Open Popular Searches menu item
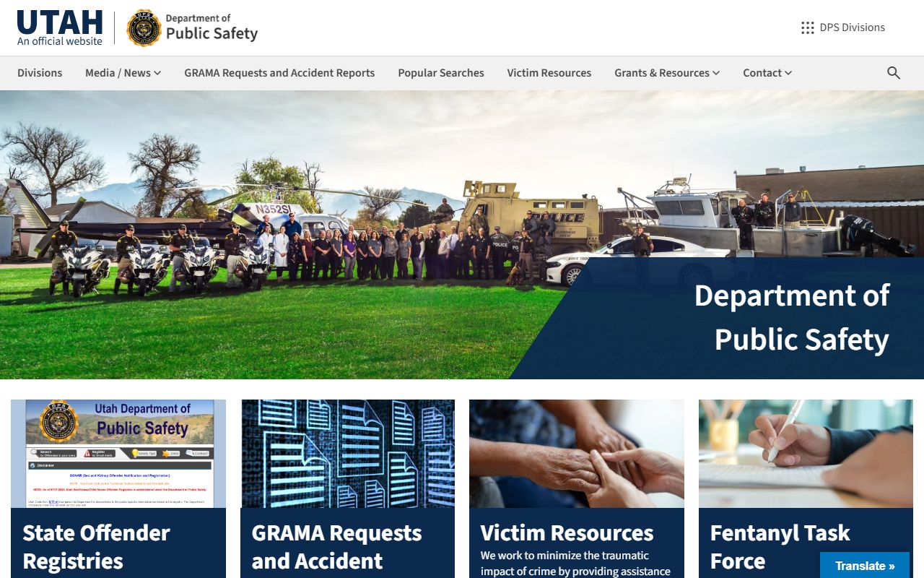The image size is (924, 578). coord(441,73)
